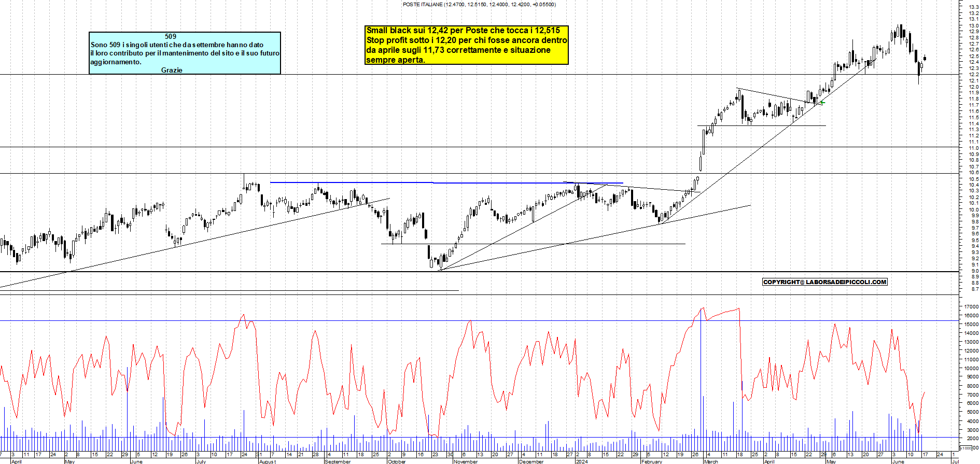The width and height of the screenshot is (980, 464).
Task: Click the 10.5 price axis label
Action: click(x=973, y=179)
